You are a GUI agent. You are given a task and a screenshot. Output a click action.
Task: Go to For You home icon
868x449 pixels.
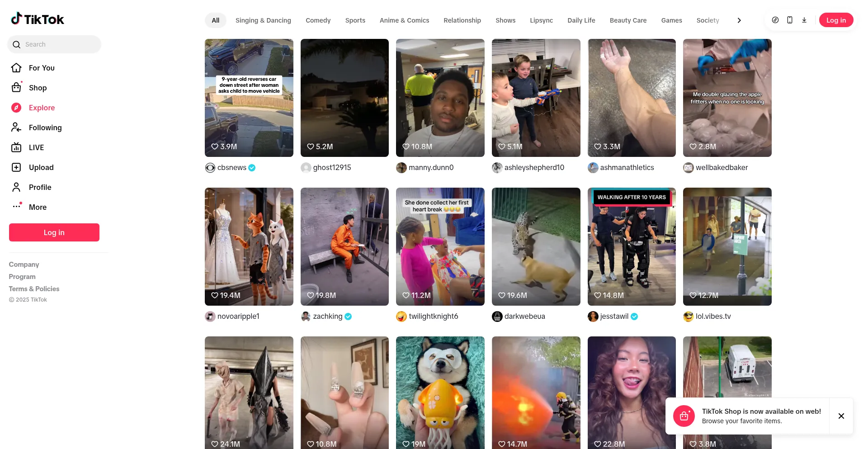click(16, 68)
